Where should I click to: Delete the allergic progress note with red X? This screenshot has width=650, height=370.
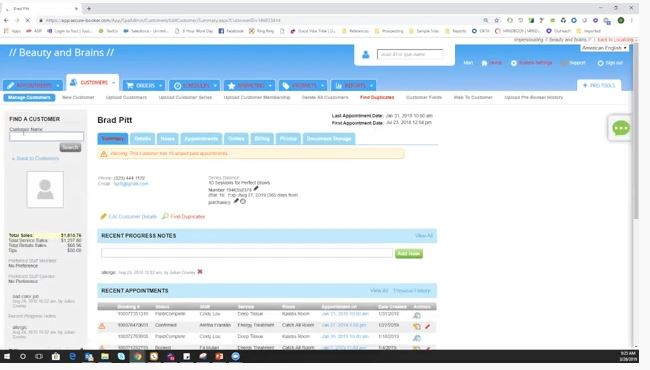click(200, 272)
